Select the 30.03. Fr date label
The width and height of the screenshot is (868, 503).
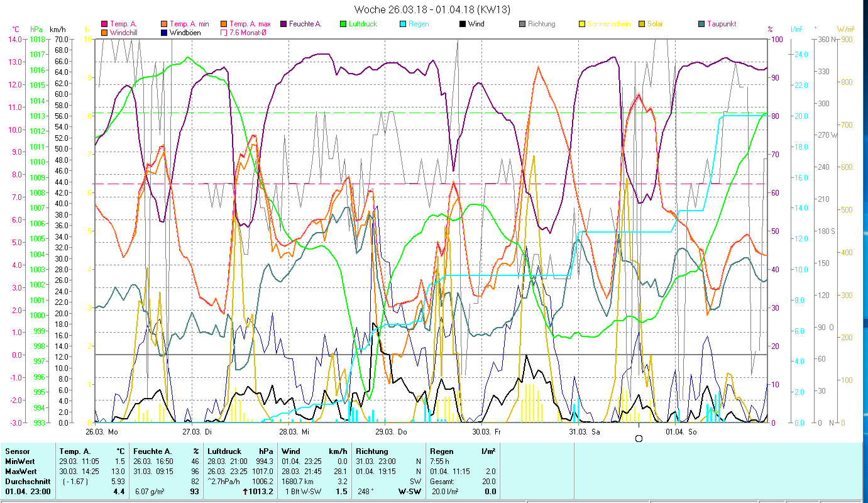click(x=488, y=432)
